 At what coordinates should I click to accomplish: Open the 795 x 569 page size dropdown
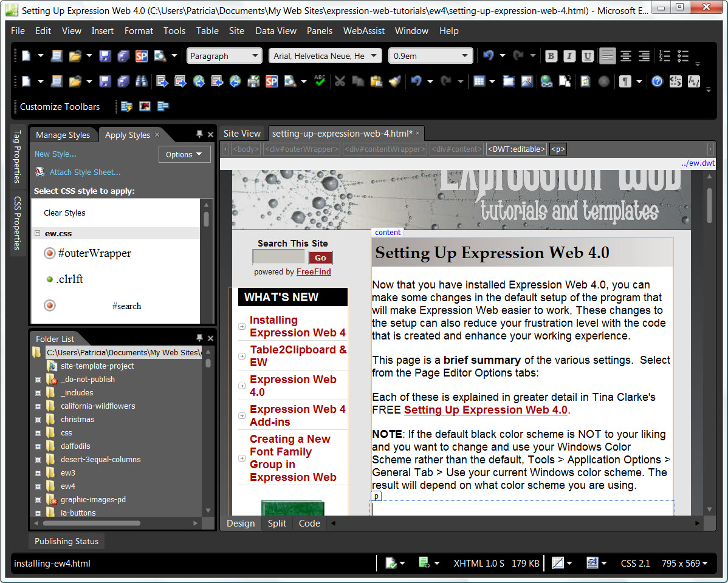pos(685,563)
